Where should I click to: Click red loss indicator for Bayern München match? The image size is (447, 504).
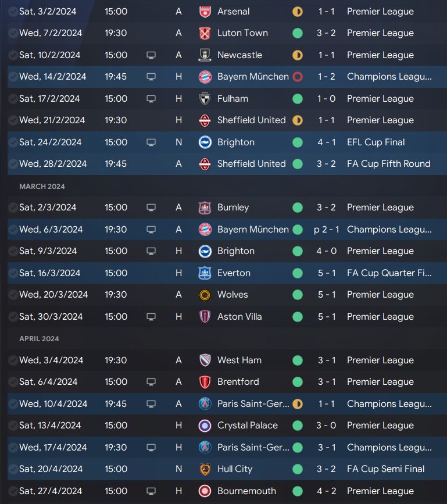pyautogui.click(x=298, y=77)
